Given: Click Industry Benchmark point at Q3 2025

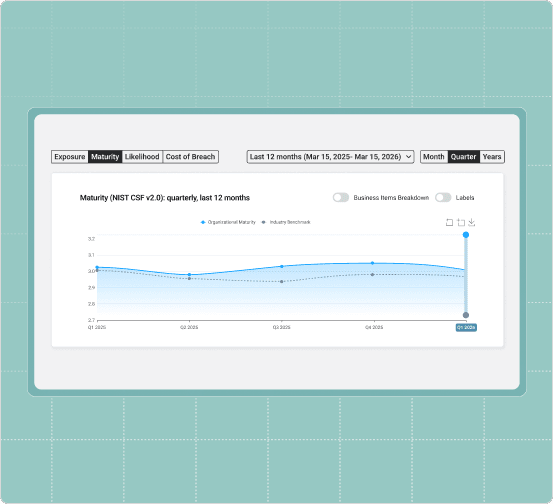Looking at the screenshot, I should (x=282, y=281).
